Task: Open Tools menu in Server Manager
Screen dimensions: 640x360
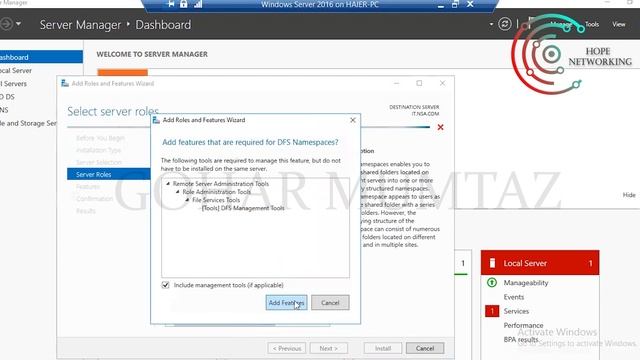Action: click(592, 24)
